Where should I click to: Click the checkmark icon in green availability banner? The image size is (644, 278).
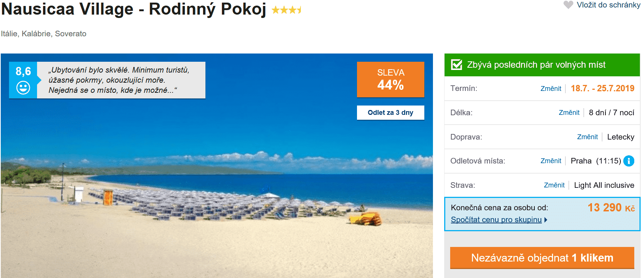pos(457,65)
